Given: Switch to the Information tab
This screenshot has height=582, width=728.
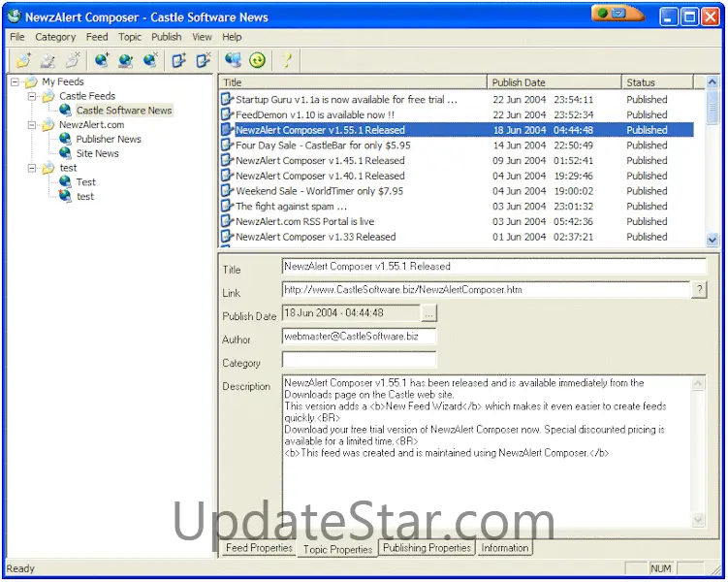Looking at the screenshot, I should point(505,548).
